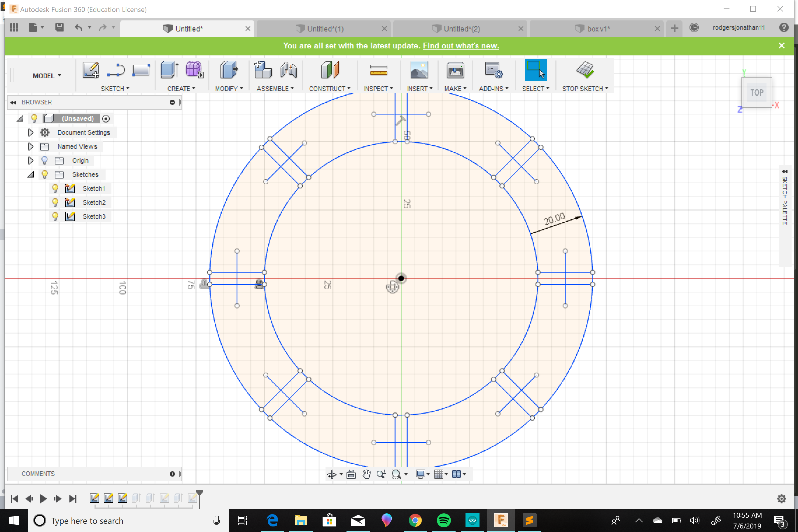The image size is (798, 532).
Task: Click the Orbit navigation tool
Action: 332,474
